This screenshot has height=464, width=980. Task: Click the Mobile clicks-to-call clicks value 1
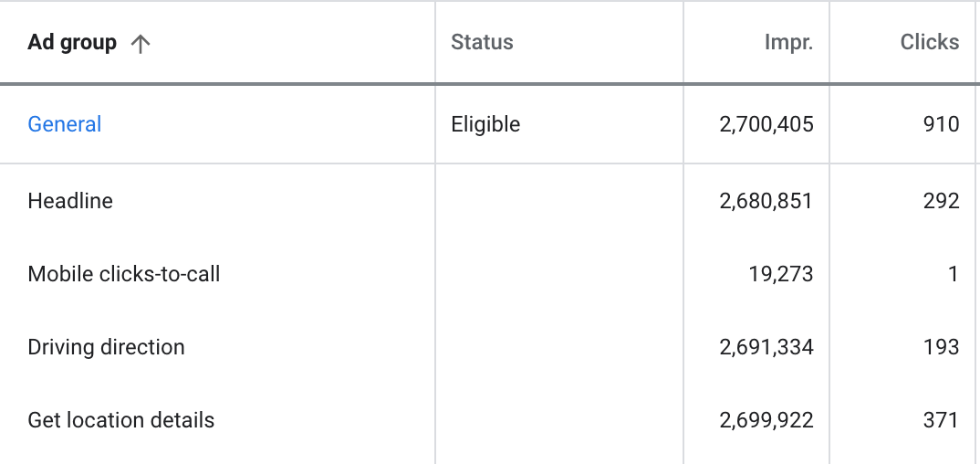954,274
